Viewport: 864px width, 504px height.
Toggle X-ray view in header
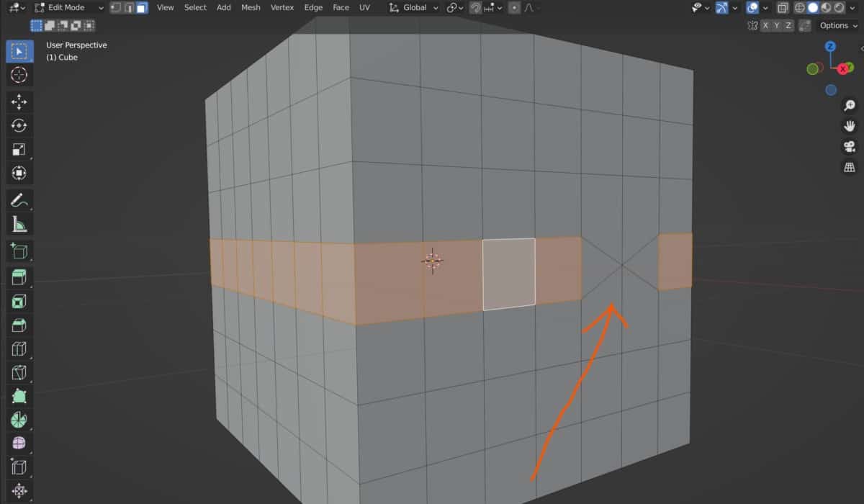[x=783, y=8]
